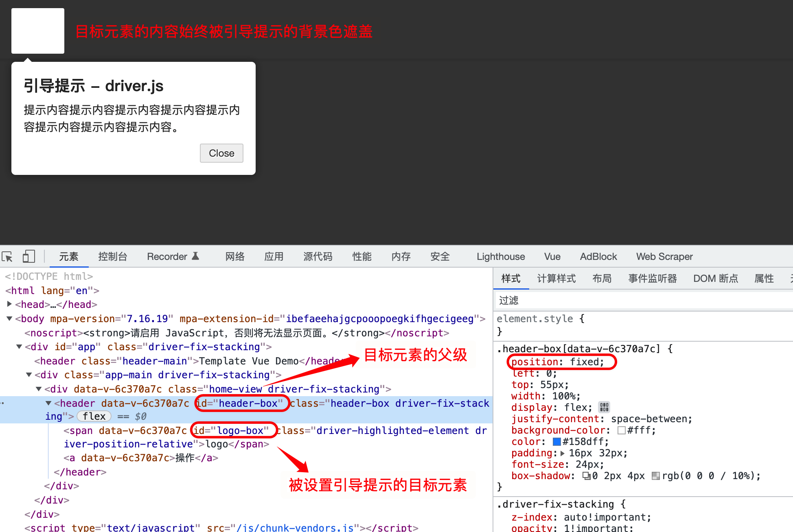Click the Elements panel icon in DevTools
793x532 pixels.
point(68,257)
